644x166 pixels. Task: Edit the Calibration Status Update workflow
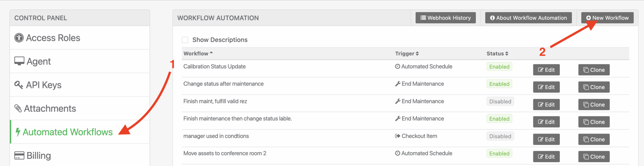tap(546, 70)
